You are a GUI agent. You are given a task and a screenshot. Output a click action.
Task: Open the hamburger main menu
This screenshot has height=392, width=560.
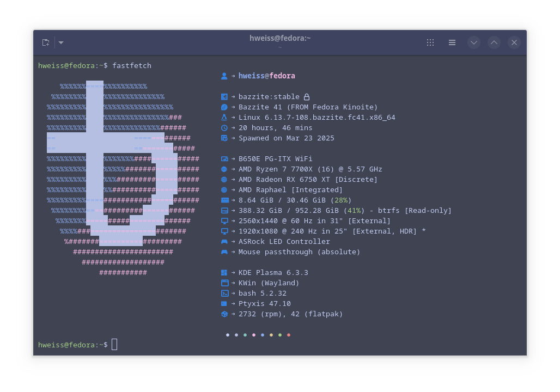tap(452, 42)
